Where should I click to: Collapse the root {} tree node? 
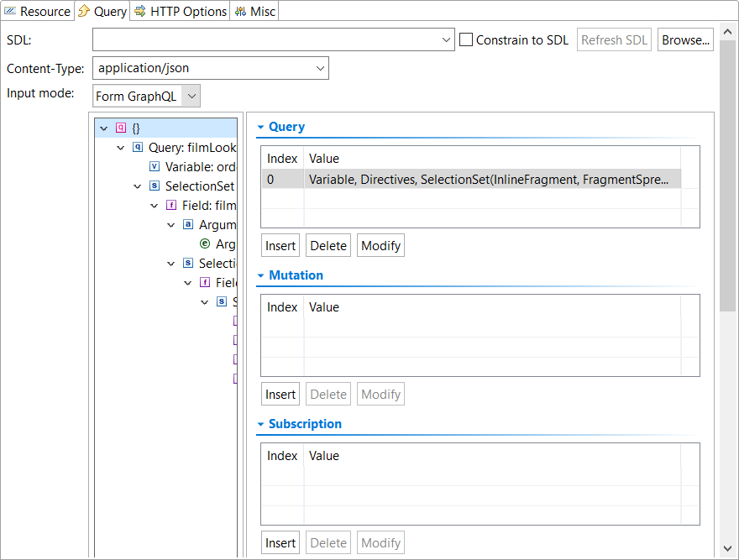click(x=104, y=128)
